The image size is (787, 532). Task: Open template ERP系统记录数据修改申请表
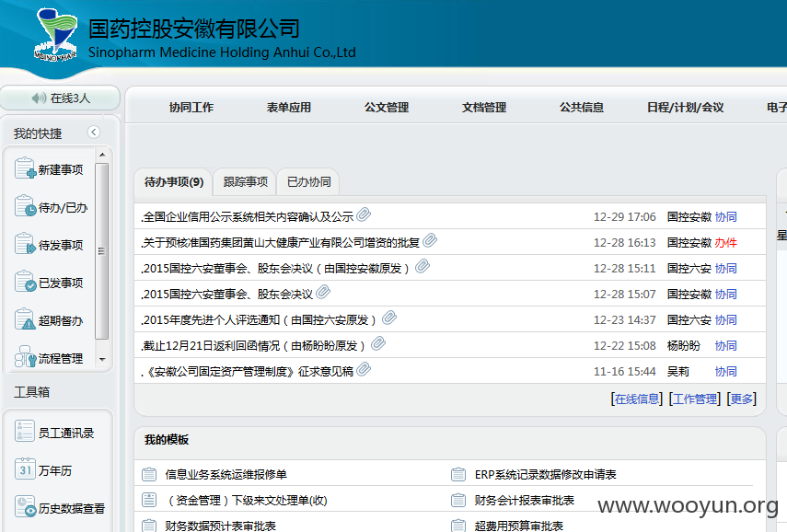[546, 474]
